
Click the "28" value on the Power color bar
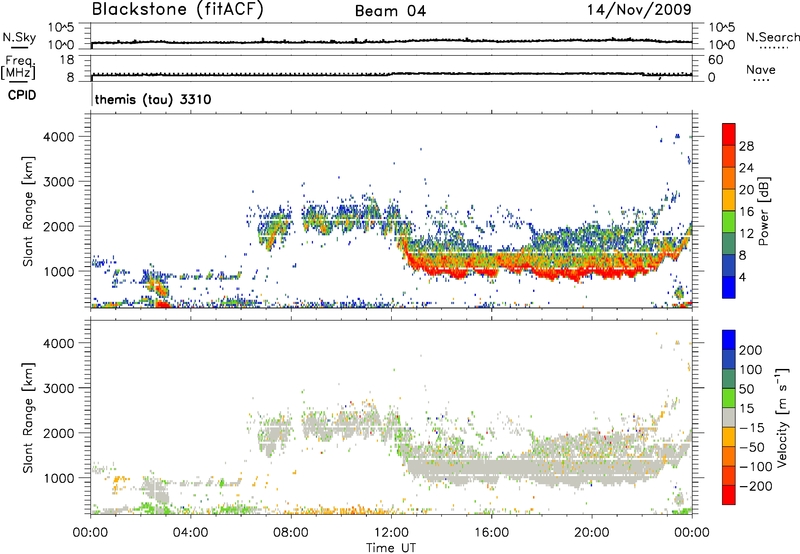pyautogui.click(x=746, y=146)
